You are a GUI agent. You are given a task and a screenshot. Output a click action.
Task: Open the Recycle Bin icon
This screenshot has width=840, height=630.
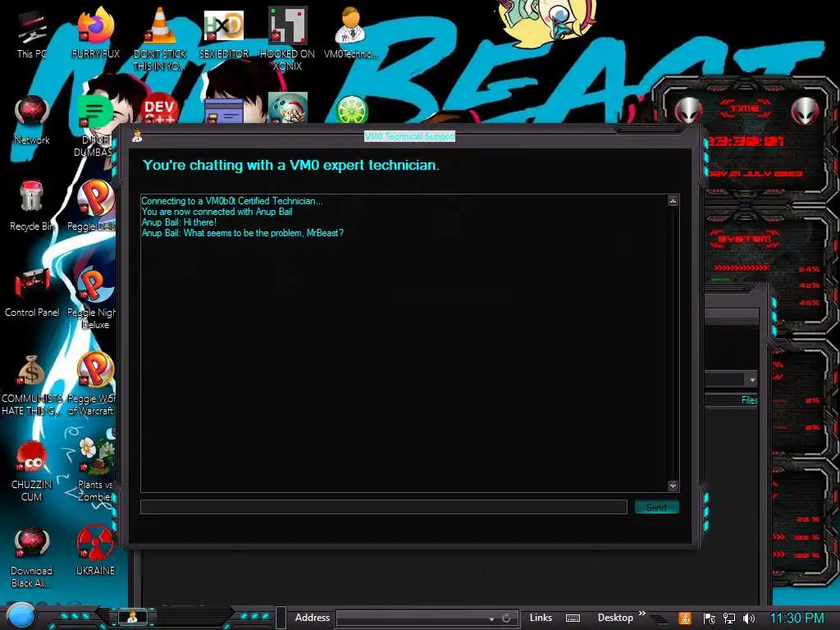pyautogui.click(x=31, y=206)
